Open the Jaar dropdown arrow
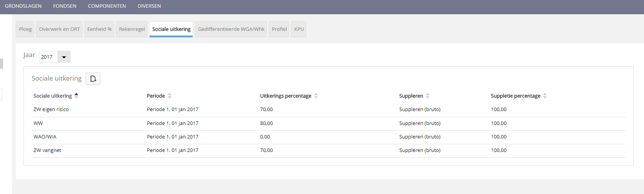This screenshot has height=194, width=644. [64, 57]
